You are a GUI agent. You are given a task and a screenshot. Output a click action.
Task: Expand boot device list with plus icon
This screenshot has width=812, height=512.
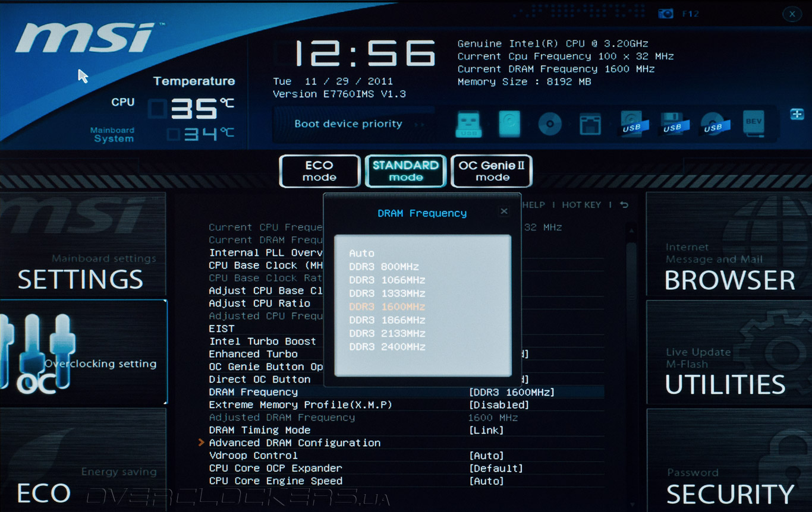[x=797, y=114]
